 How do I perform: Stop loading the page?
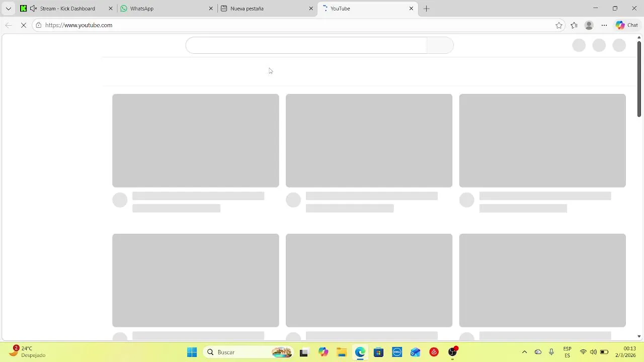[23, 25]
